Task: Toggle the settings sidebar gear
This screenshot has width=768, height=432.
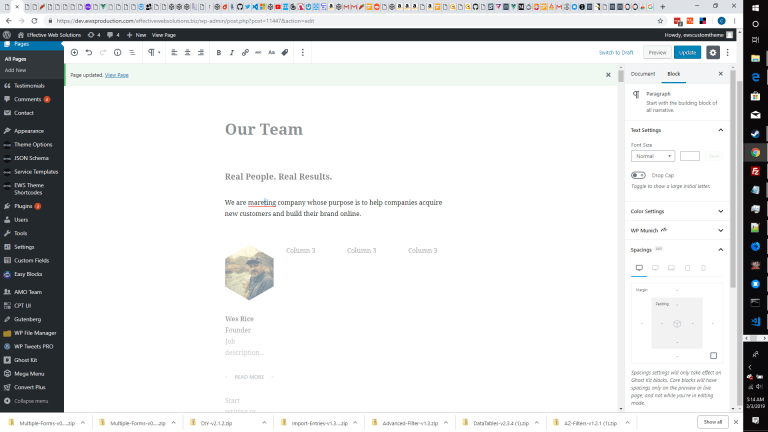Action: (x=713, y=52)
